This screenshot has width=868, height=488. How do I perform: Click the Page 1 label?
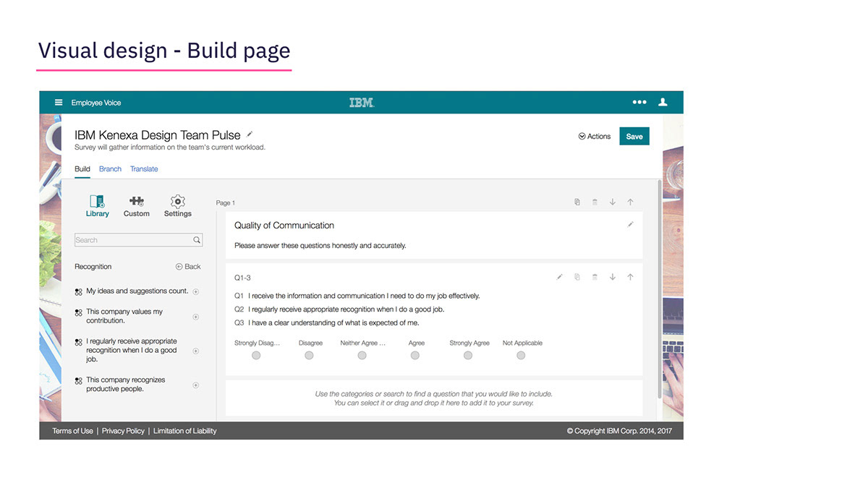(x=226, y=203)
